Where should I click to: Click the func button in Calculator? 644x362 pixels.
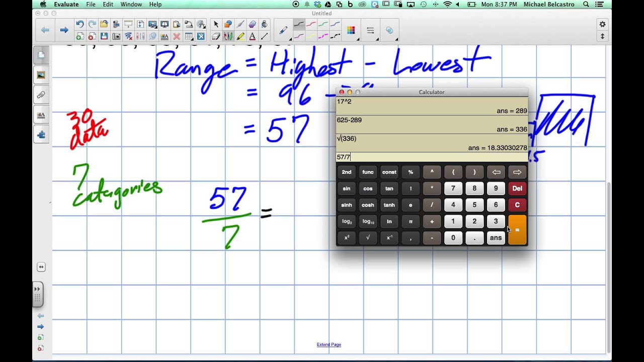(x=368, y=172)
